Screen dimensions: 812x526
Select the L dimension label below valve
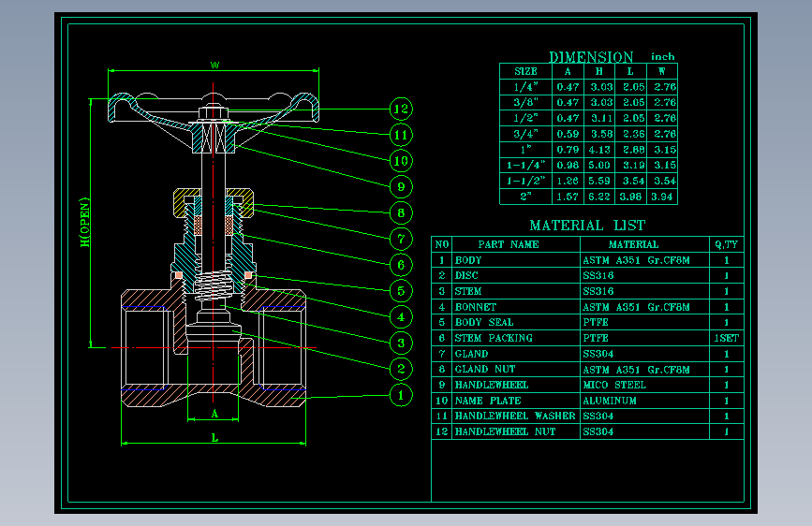(x=214, y=437)
